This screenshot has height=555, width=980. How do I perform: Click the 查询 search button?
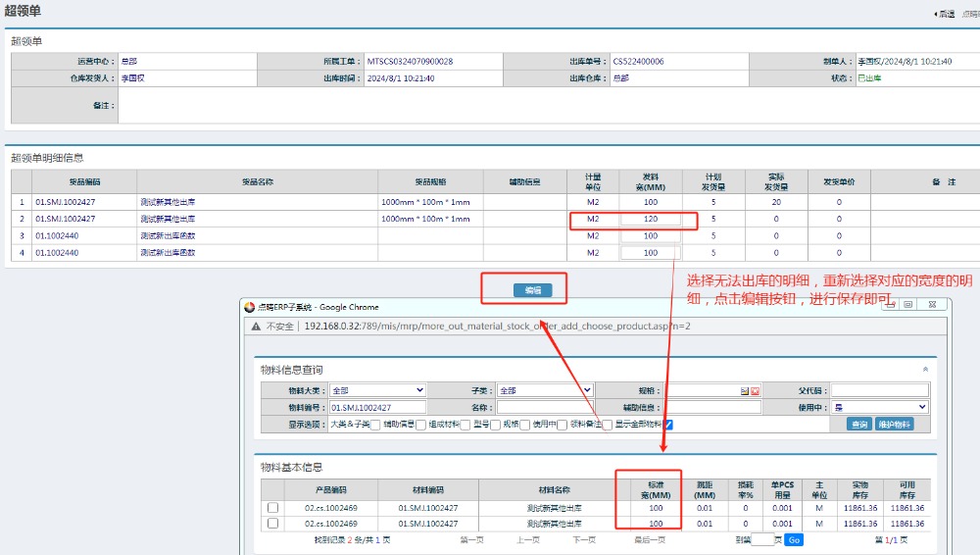858,425
